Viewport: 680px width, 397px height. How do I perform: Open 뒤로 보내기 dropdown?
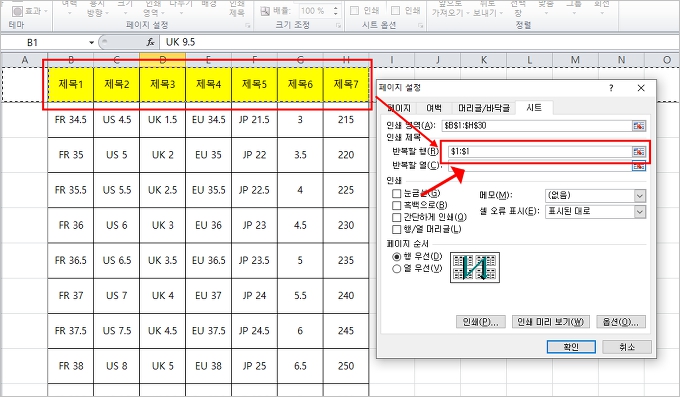pos(501,13)
